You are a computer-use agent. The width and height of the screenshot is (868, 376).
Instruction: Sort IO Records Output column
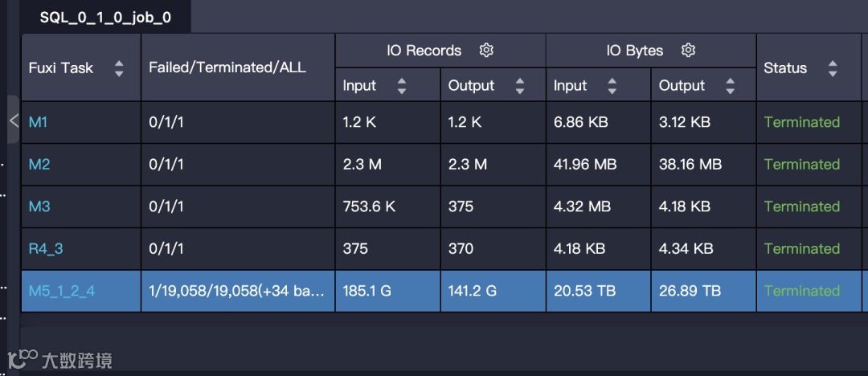(520, 86)
